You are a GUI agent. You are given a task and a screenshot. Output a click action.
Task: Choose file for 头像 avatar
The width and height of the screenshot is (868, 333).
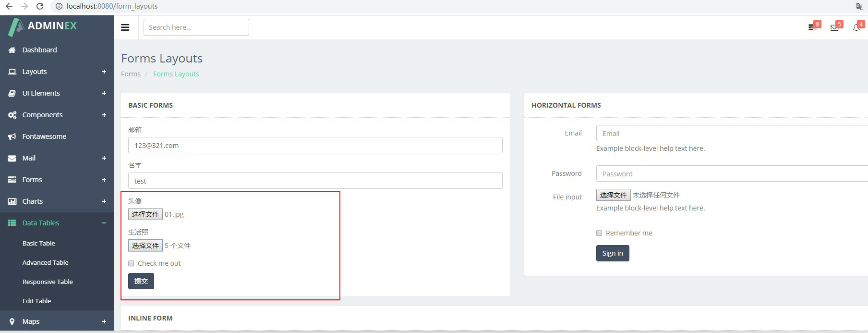point(145,214)
